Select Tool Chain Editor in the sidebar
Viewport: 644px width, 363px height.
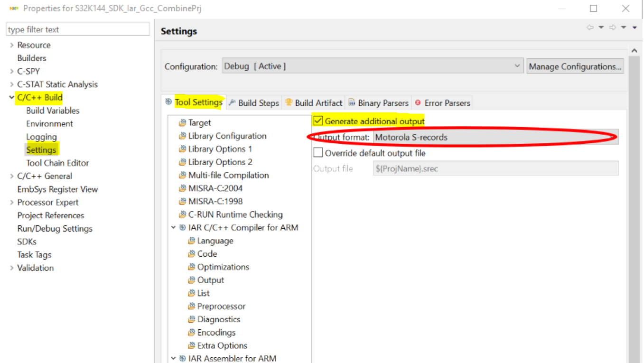point(57,163)
